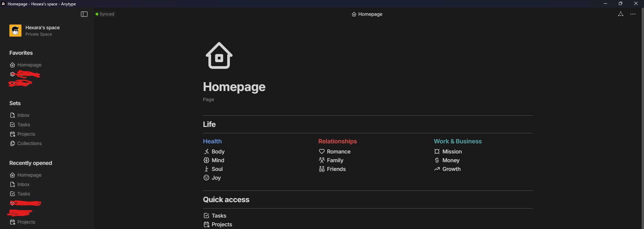
Task: Open the Joy smiley icon link
Action: (x=206, y=178)
